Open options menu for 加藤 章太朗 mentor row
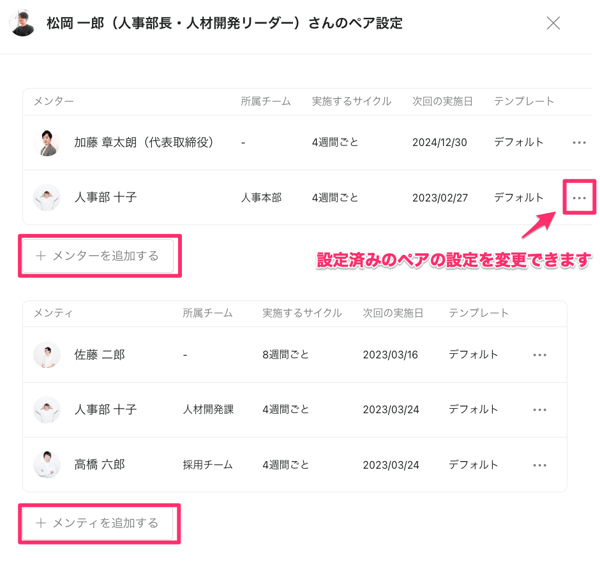 click(579, 143)
